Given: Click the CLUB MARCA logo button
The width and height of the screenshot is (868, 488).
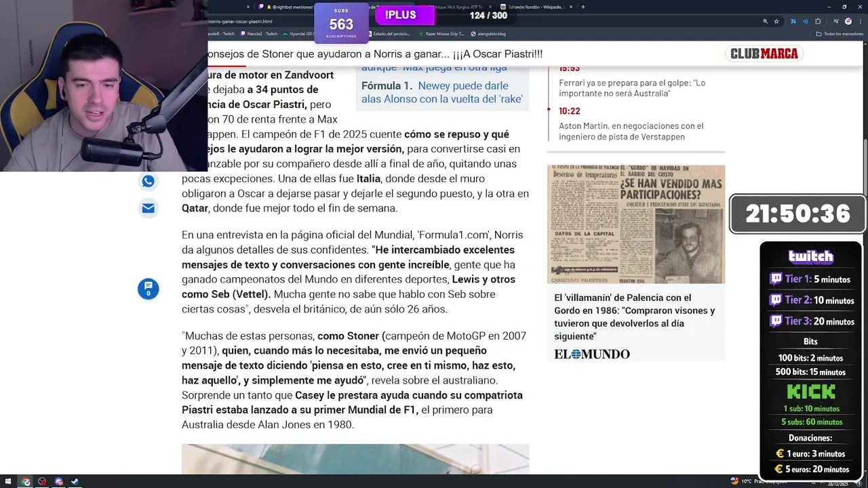Looking at the screenshot, I should point(764,54).
